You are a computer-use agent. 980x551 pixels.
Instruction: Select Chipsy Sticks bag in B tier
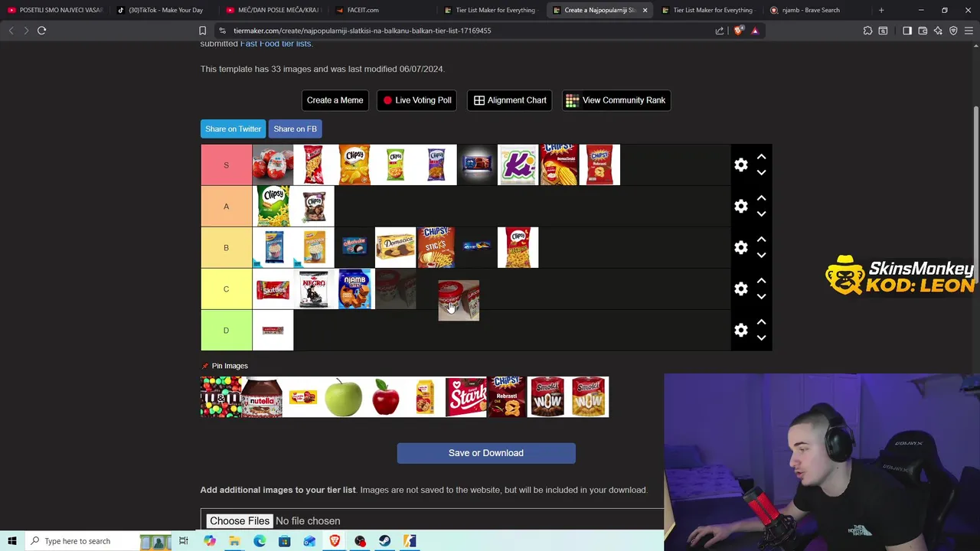pos(436,247)
